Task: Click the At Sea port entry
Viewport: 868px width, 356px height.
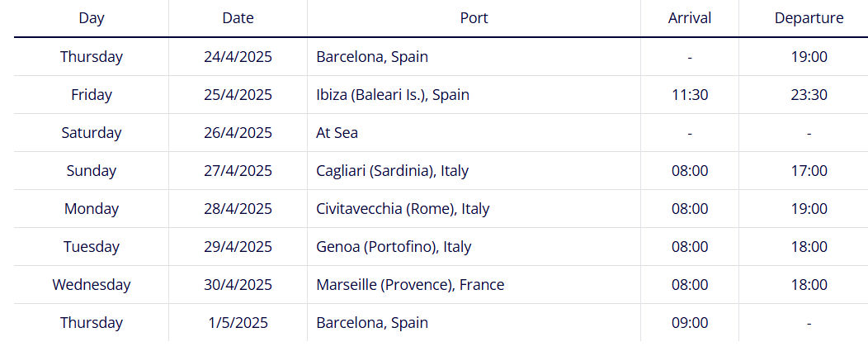Action: point(337,133)
